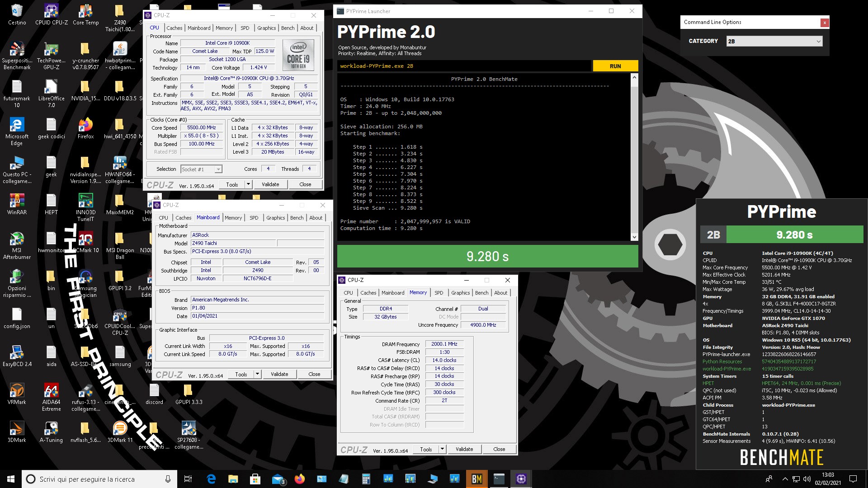Launch Firefox from the desktop

pos(85,128)
